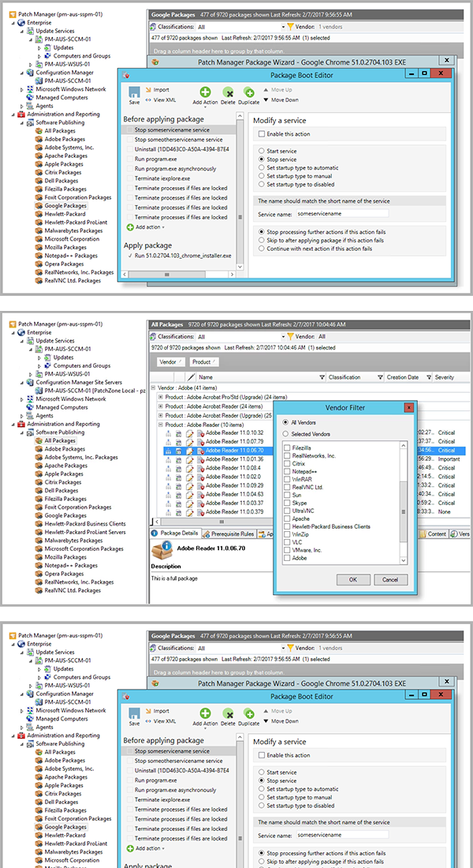Check the Filezilla vendor checkbox
This screenshot has width=473, height=868.
click(x=287, y=447)
